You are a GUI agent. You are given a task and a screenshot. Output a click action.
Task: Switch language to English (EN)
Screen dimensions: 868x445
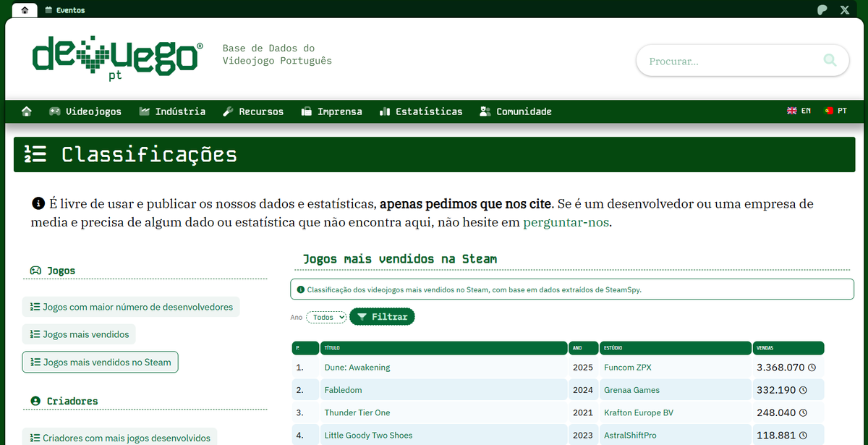click(799, 111)
